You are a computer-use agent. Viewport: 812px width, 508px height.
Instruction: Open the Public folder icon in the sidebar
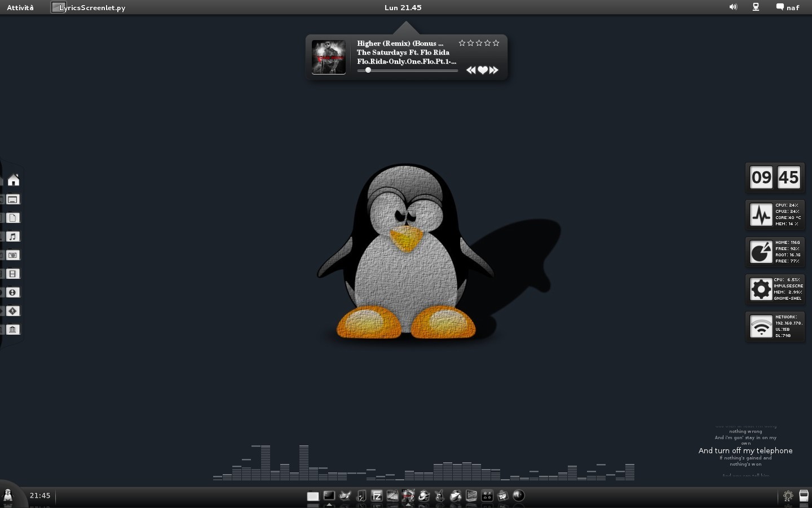point(13,311)
